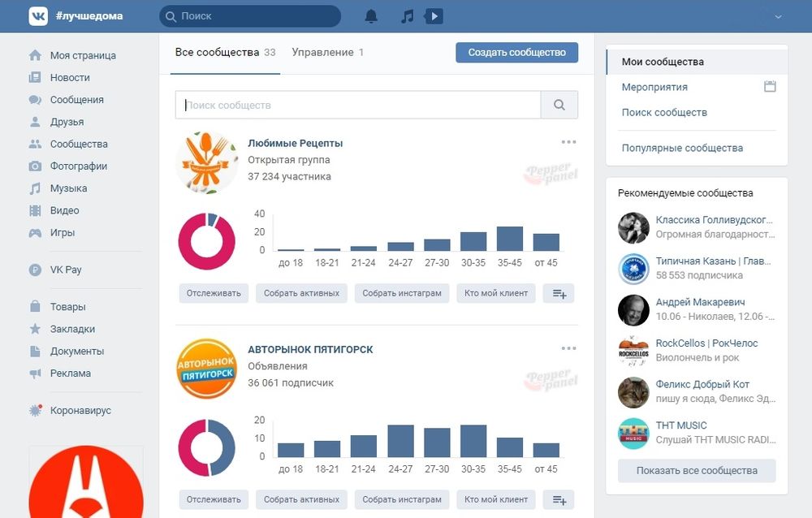Screen dimensions: 812x518
Task: Click the Документы file icon
Action: point(35,351)
